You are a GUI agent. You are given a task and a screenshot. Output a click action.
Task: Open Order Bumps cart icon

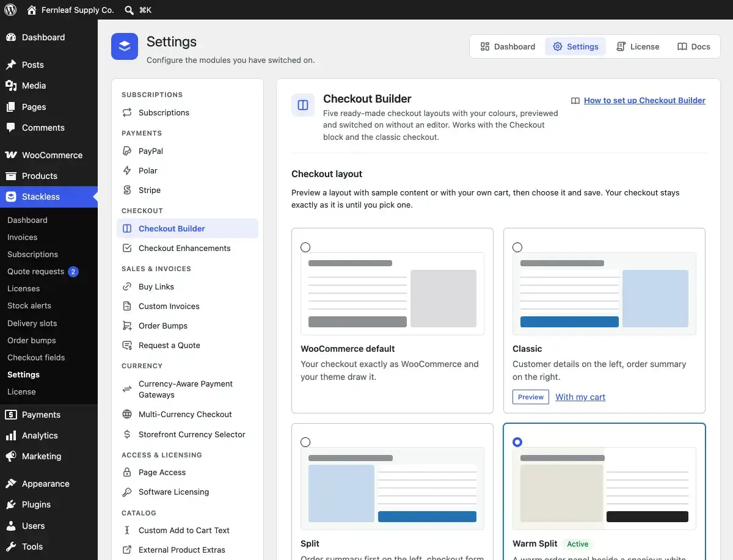tap(127, 325)
